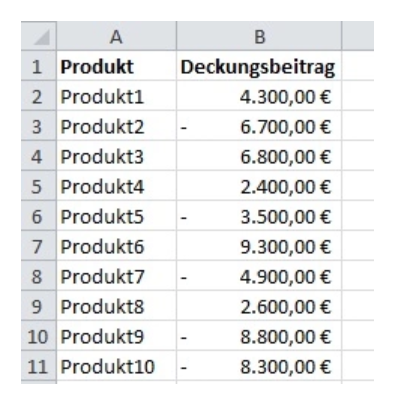Select the negative 8.800,00 € cell
The height and width of the screenshot is (396, 397).
[x=259, y=336]
